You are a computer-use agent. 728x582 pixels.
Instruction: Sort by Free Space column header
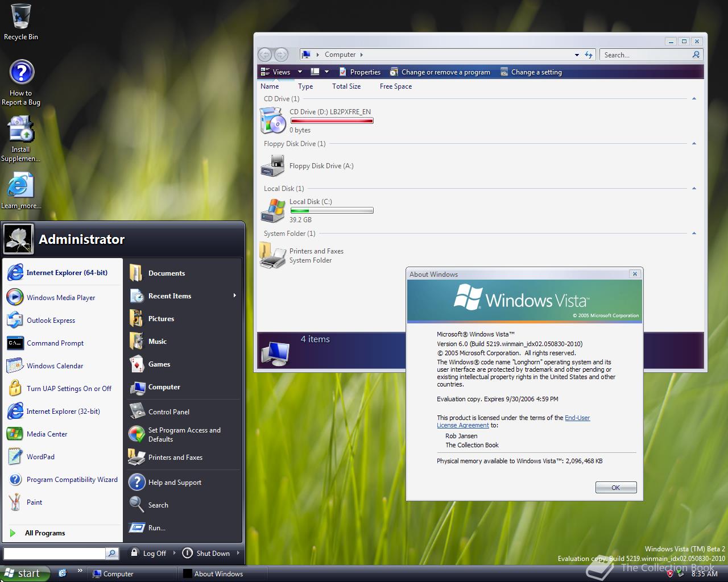[x=396, y=86]
